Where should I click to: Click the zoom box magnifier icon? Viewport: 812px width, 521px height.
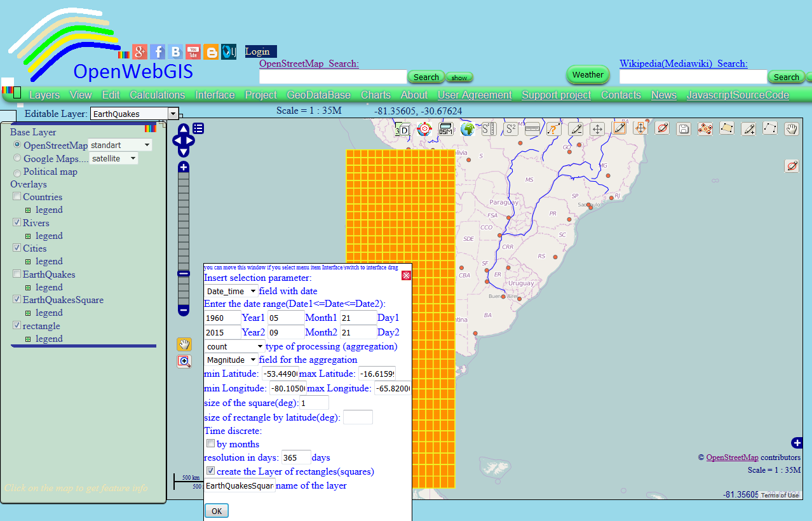point(184,362)
